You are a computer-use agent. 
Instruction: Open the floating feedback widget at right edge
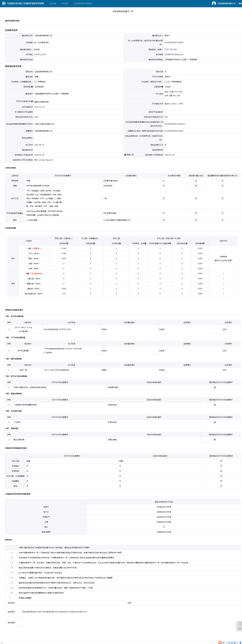click(x=240, y=626)
